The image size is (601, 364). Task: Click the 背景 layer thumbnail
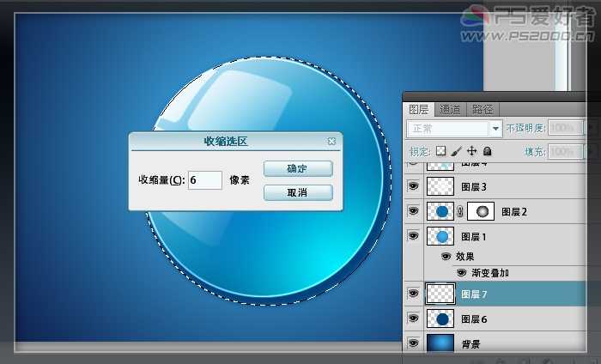coord(440,343)
